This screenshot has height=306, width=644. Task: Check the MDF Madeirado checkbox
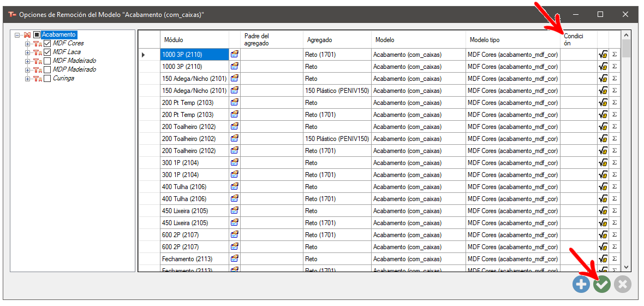[47, 61]
